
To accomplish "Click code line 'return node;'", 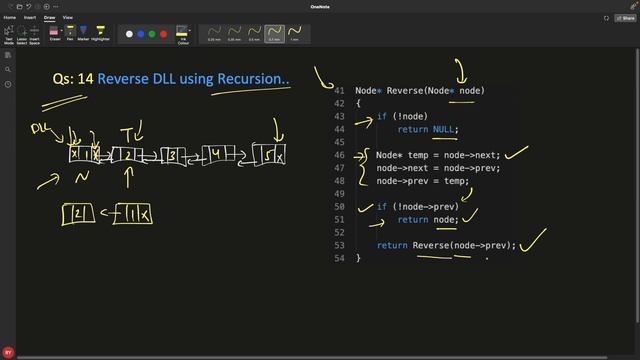I will click(x=428, y=220).
